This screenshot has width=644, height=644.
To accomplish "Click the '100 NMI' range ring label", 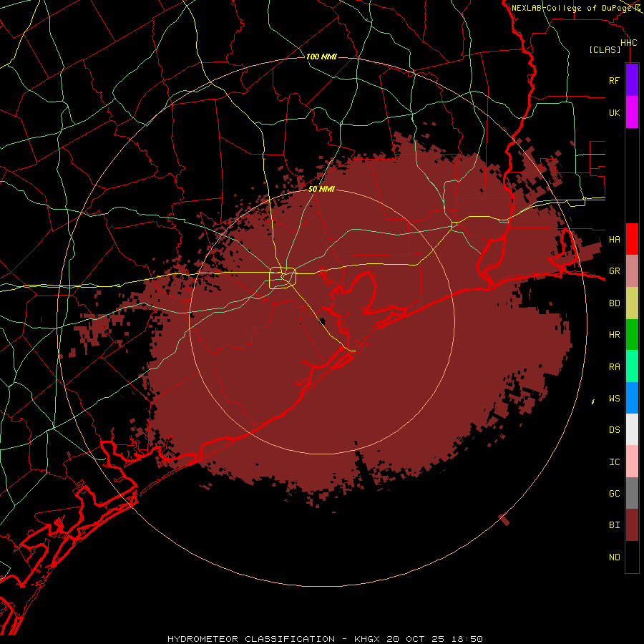I will point(321,57).
